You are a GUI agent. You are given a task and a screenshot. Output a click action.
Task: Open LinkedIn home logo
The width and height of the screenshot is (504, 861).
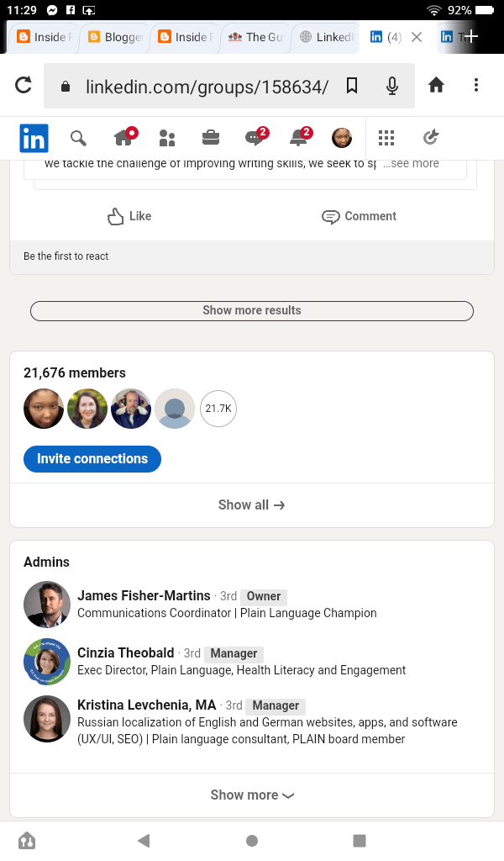pyautogui.click(x=34, y=138)
